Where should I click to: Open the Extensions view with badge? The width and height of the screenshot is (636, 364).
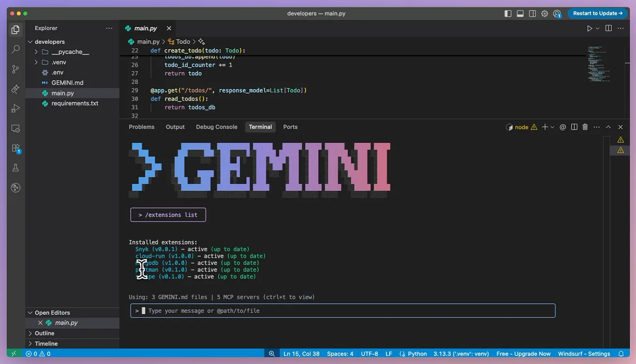(15, 148)
